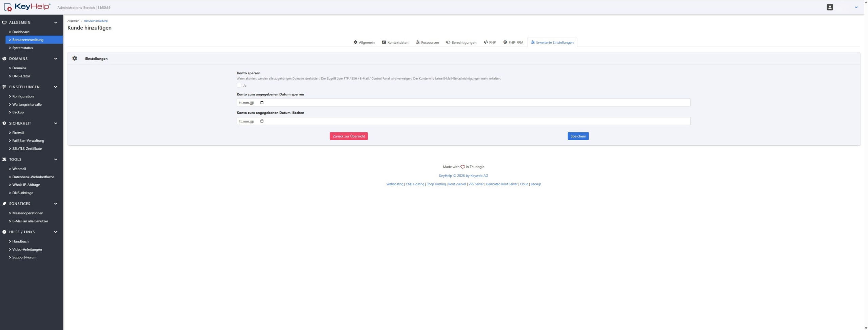The image size is (868, 330).
Task: Click the Benutzerverwaltung breadcrumb link
Action: [96, 21]
